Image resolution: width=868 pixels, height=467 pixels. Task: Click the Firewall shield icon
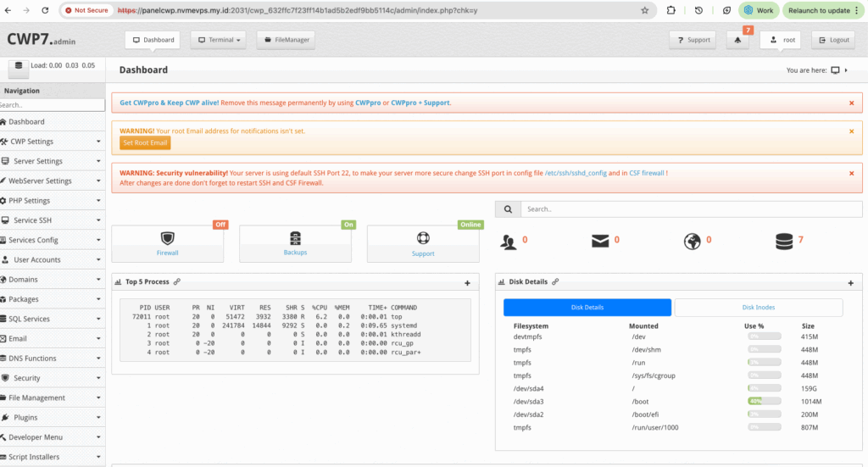(167, 238)
